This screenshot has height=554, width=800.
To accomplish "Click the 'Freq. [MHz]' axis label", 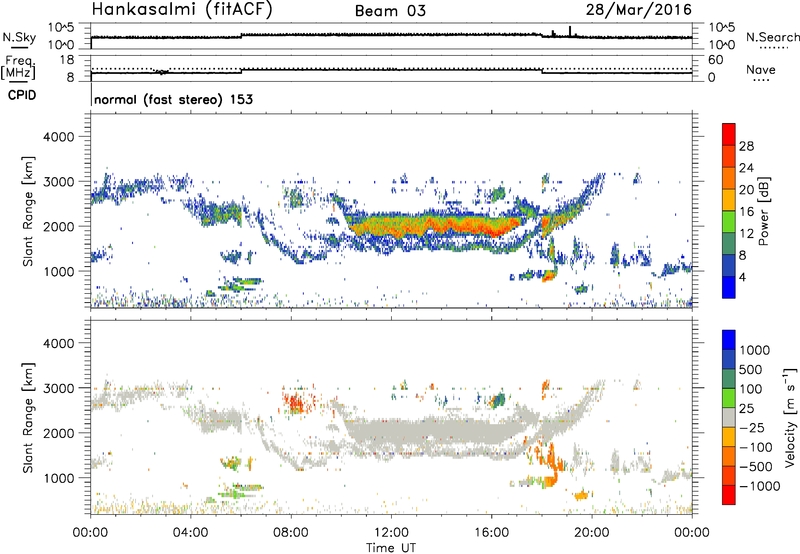I will 18,67.
